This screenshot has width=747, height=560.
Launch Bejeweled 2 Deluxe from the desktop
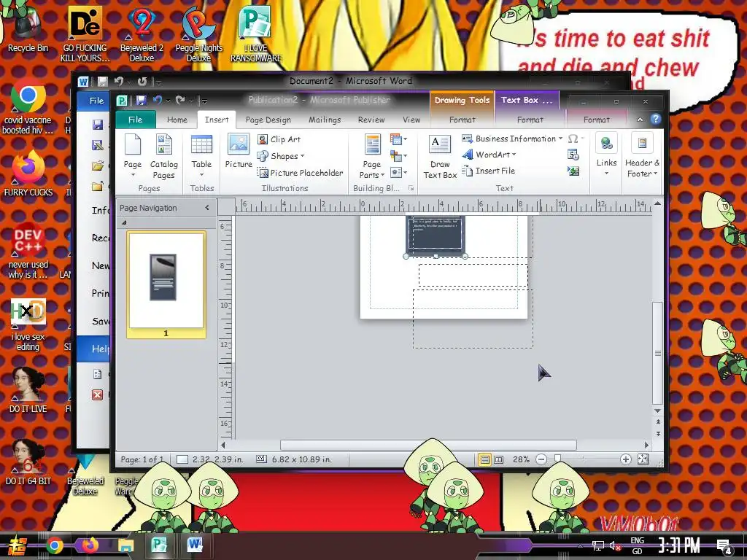pyautogui.click(x=142, y=34)
